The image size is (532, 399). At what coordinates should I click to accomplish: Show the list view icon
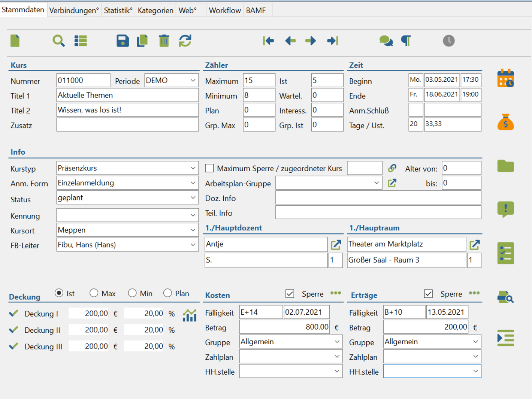[81, 40]
